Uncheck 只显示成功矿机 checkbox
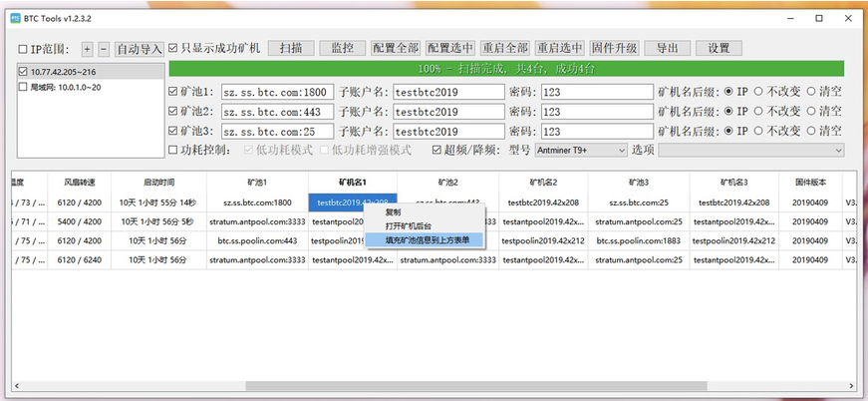 (x=172, y=48)
